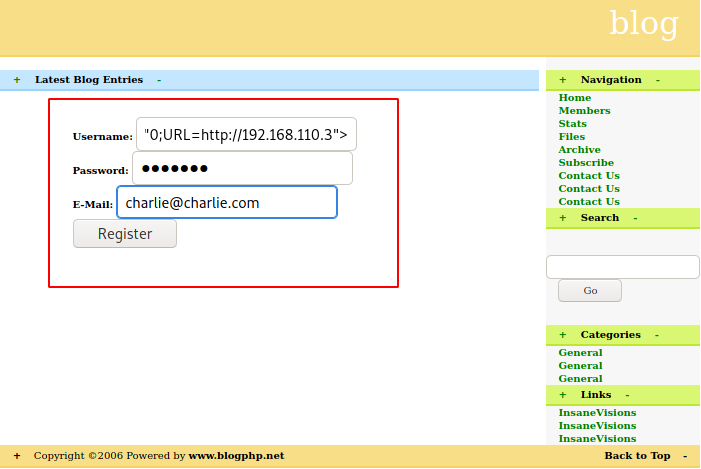Focus the Username text field
The image size is (701, 469).
point(246,134)
